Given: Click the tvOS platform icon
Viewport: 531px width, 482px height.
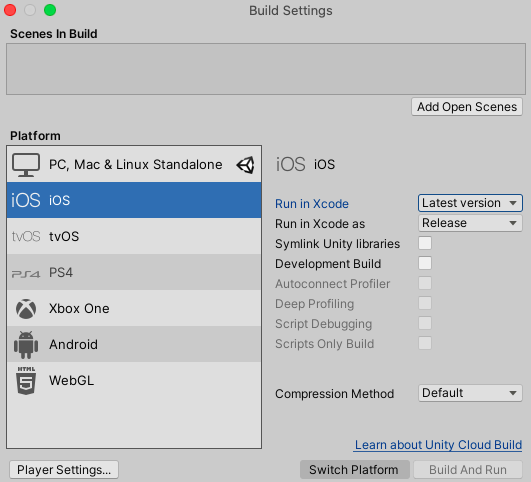Looking at the screenshot, I should tap(26, 236).
